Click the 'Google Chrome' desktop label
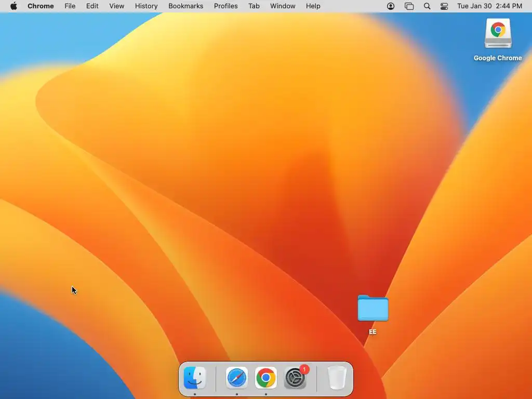 click(x=498, y=58)
